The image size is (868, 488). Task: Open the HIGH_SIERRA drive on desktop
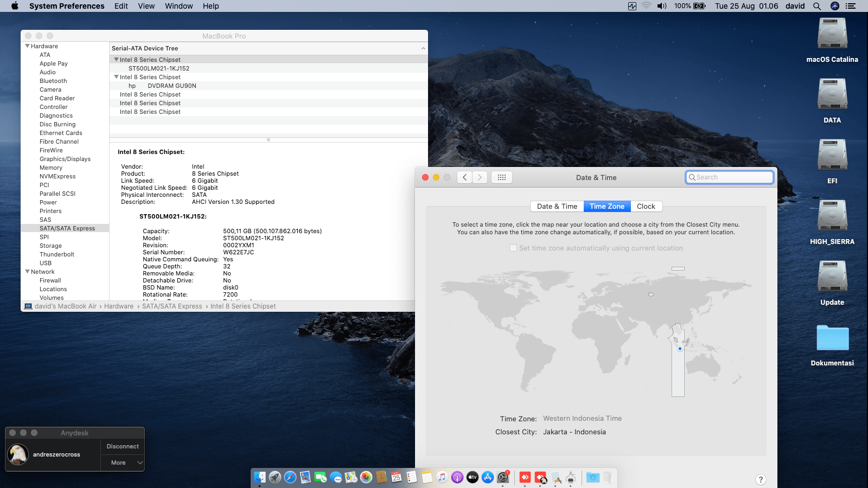pos(832,223)
